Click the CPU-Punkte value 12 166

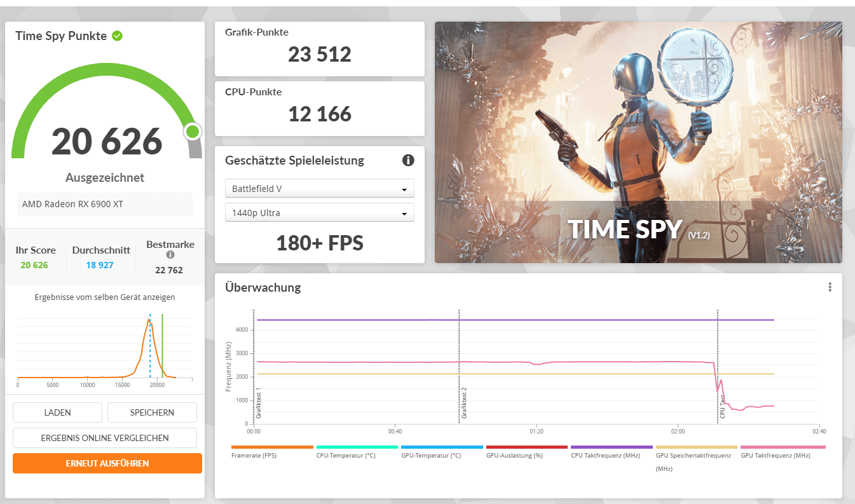point(320,114)
